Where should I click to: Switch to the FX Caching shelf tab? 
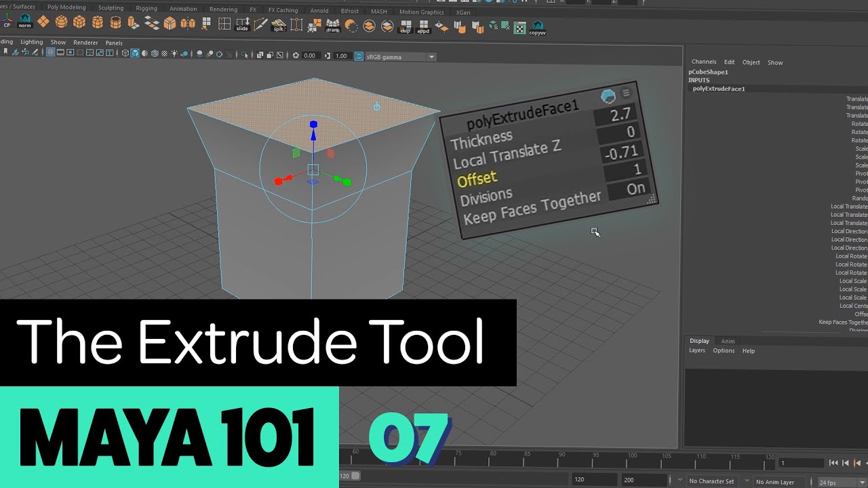(283, 10)
